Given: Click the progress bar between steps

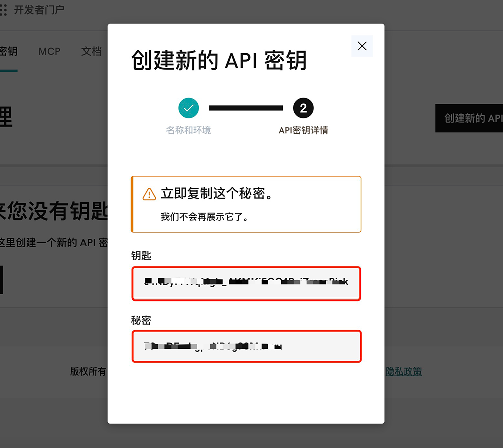Looking at the screenshot, I should click(x=246, y=108).
